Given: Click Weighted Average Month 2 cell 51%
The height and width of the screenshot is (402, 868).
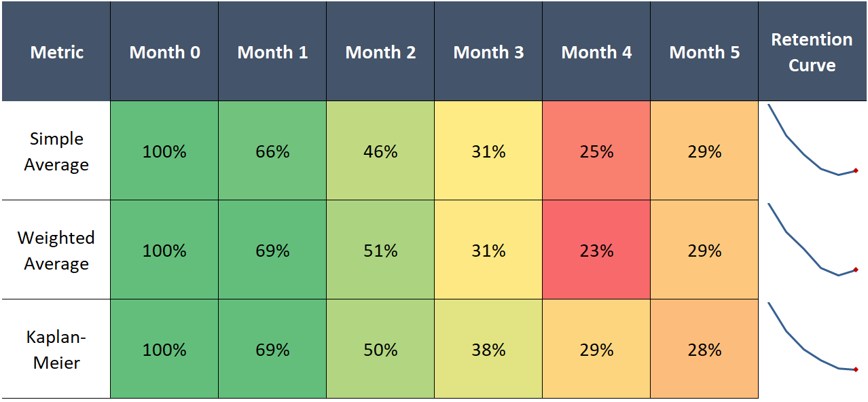Looking at the screenshot, I should [380, 251].
